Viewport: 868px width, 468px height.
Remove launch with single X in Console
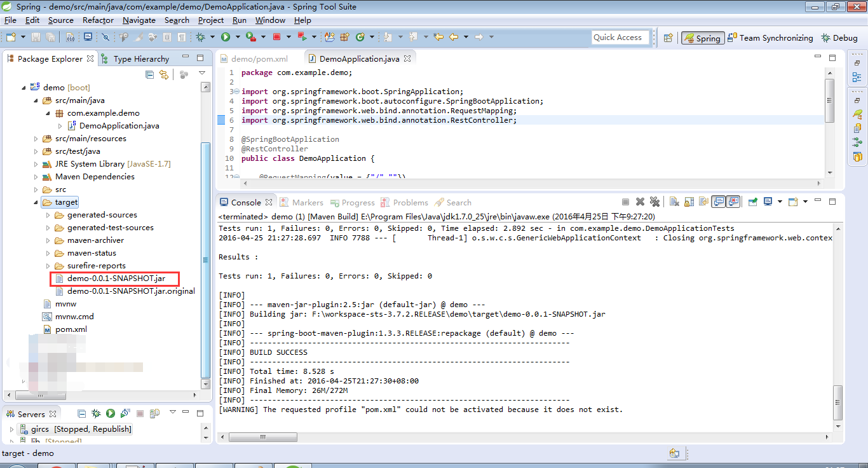pos(640,202)
